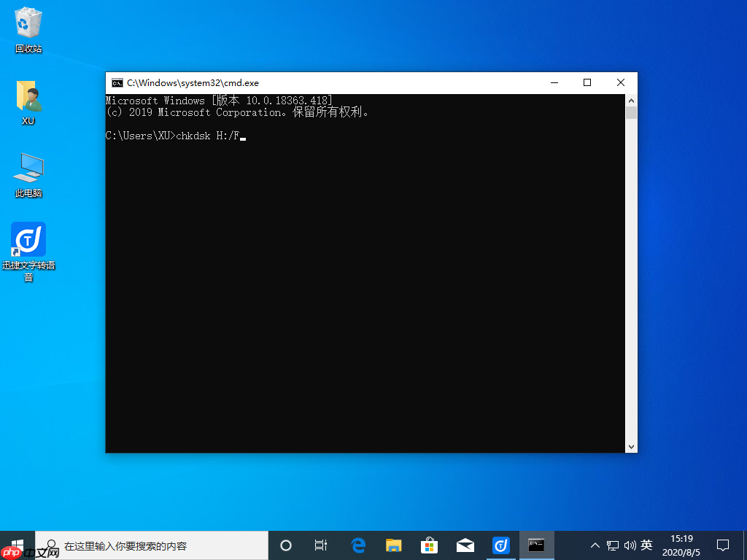Open cmd system menu via title bar icon

(x=114, y=82)
